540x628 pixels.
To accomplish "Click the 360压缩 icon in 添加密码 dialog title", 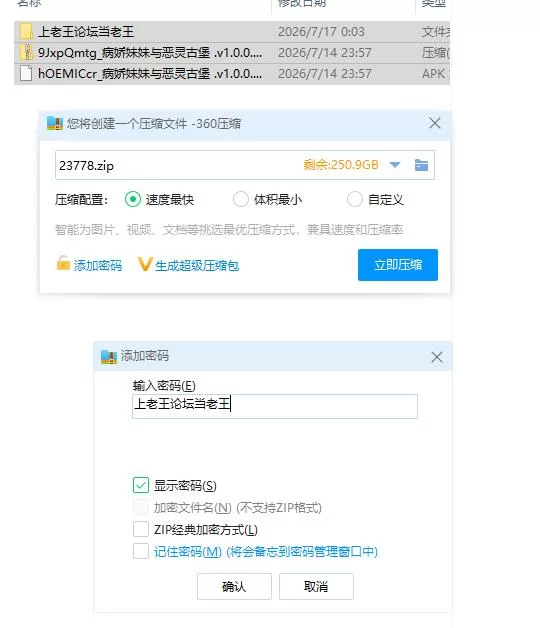I will coord(109,356).
